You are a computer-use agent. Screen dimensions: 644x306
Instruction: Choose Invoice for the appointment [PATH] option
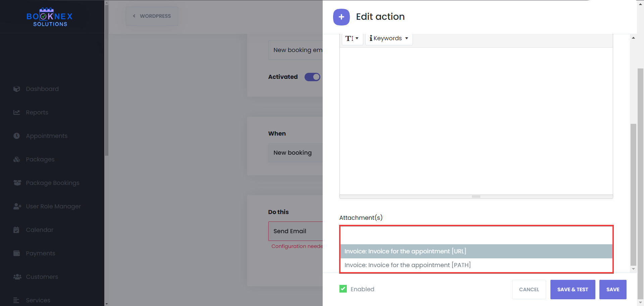pyautogui.click(x=407, y=265)
